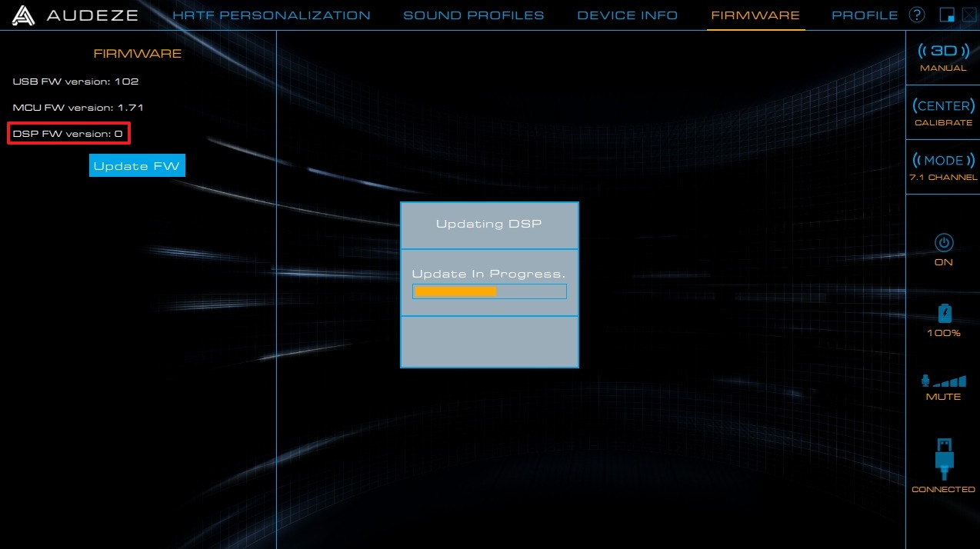Select the 'USB FW version: 102' text

point(75,82)
